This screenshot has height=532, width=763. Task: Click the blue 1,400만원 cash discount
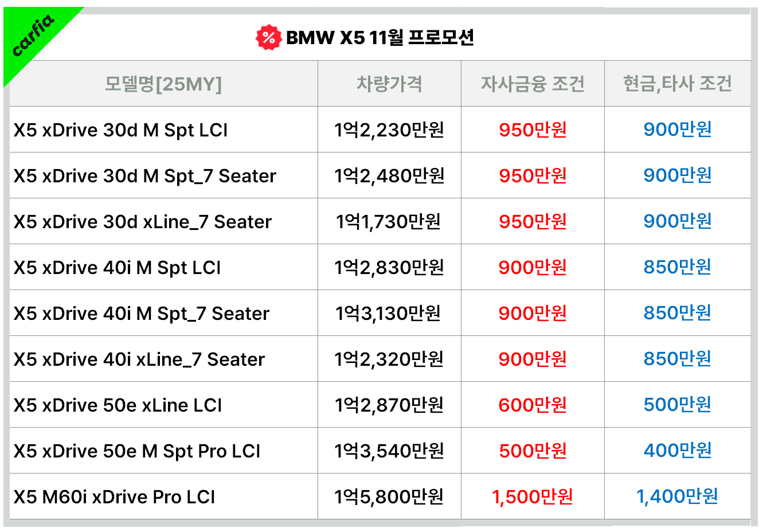[677, 496]
